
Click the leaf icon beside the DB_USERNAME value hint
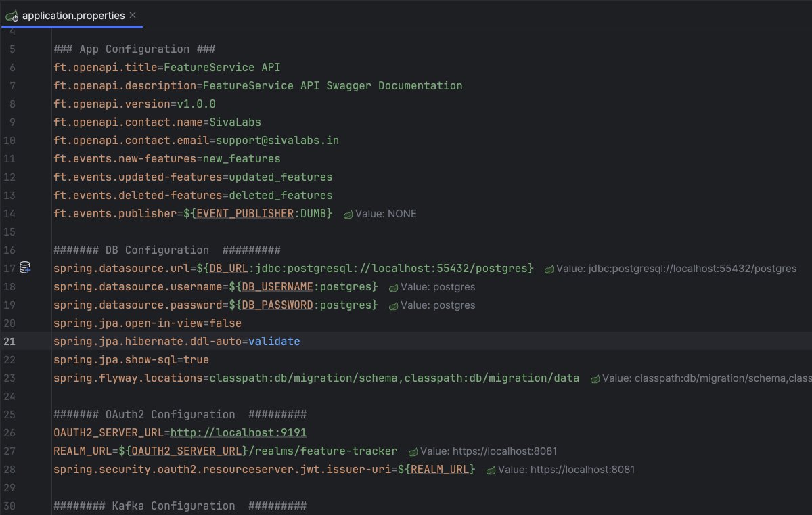pos(393,287)
